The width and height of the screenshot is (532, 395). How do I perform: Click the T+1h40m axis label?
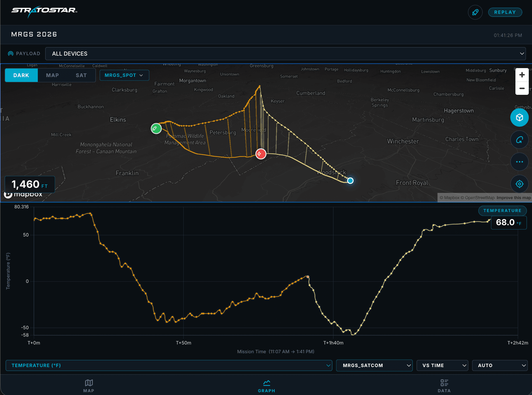click(333, 343)
